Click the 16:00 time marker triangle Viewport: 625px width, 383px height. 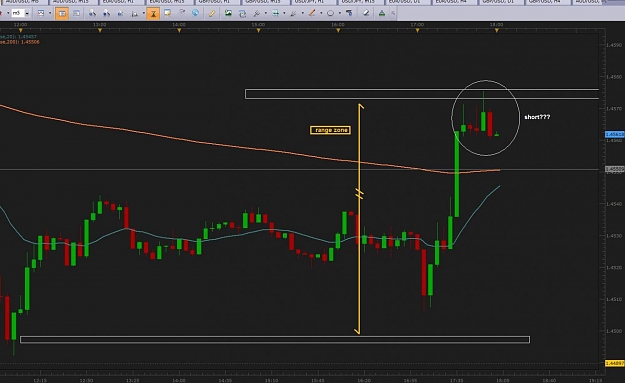point(338,30)
